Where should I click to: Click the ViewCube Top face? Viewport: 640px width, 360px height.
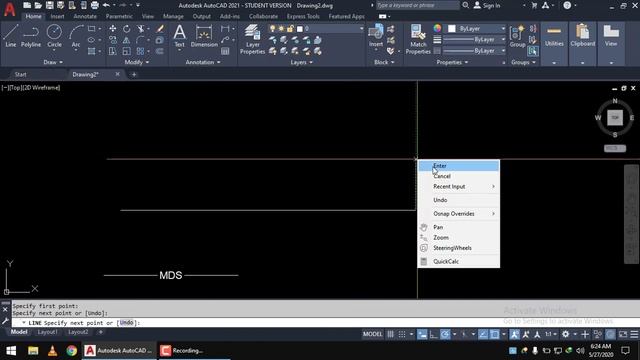[615, 118]
